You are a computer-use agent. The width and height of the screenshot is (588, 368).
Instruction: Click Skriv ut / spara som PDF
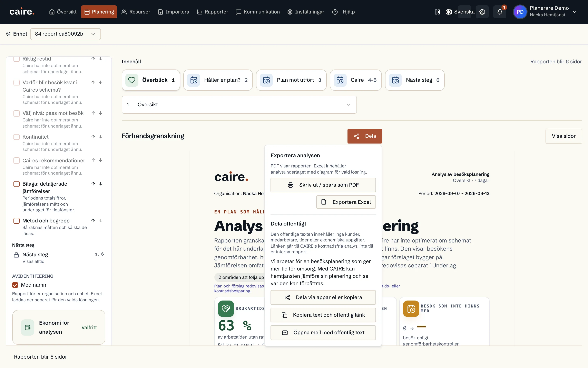(323, 185)
